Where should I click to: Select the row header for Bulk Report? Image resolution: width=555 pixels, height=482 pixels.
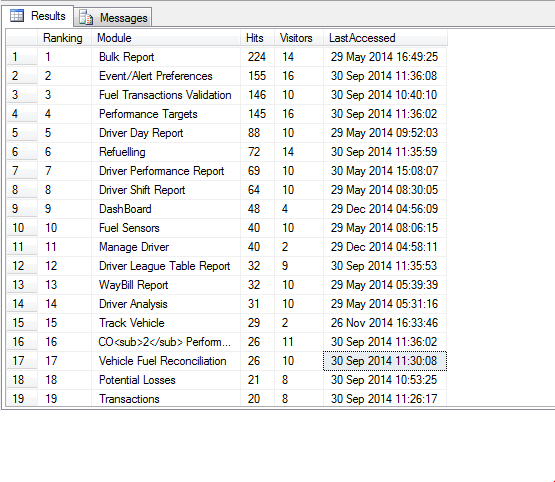tap(22, 57)
